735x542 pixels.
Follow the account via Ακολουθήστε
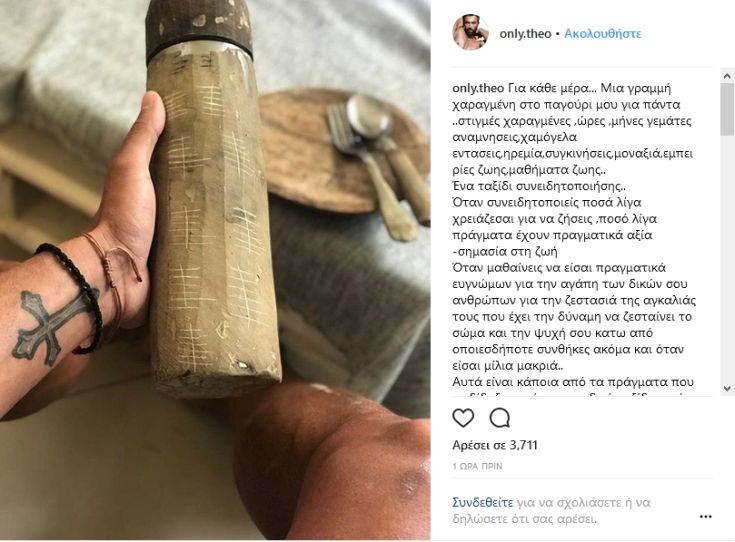point(602,34)
